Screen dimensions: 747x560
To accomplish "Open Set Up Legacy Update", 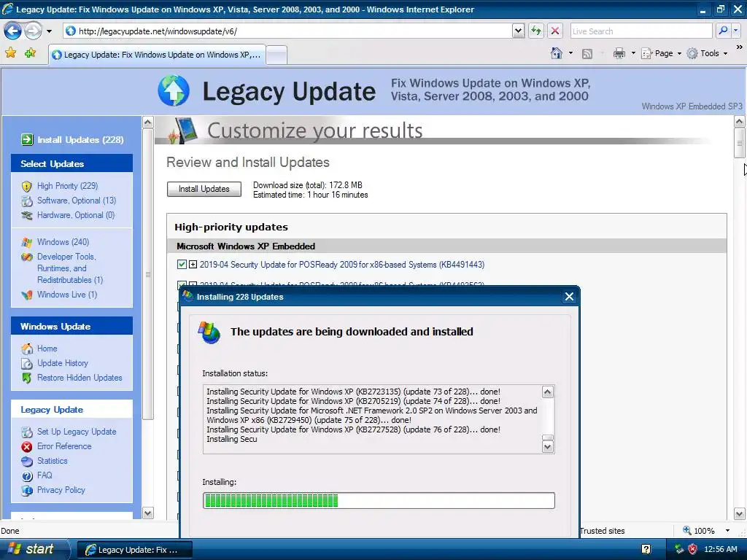I will pyautogui.click(x=77, y=432).
